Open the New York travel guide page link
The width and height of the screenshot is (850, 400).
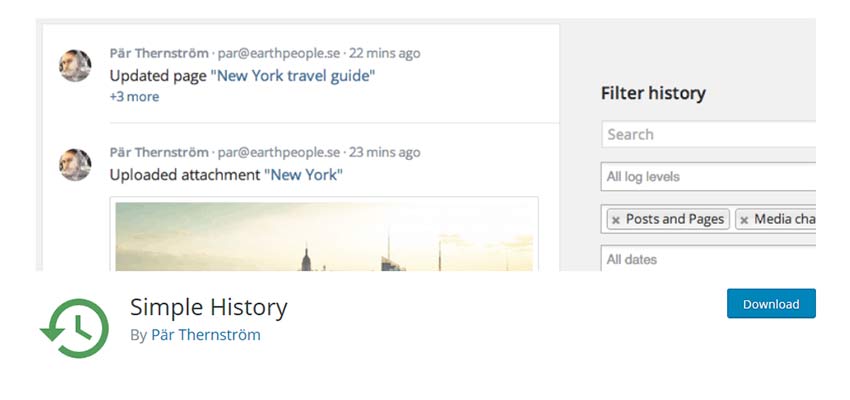click(x=293, y=75)
